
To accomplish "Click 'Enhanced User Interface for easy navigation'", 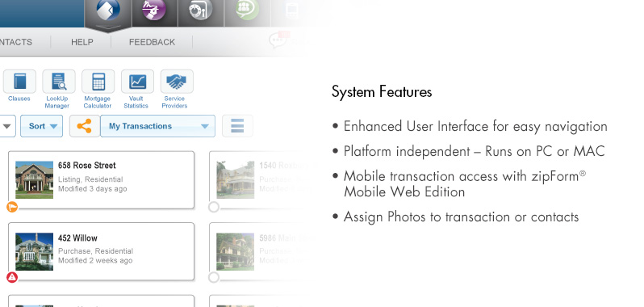I will (x=475, y=126).
